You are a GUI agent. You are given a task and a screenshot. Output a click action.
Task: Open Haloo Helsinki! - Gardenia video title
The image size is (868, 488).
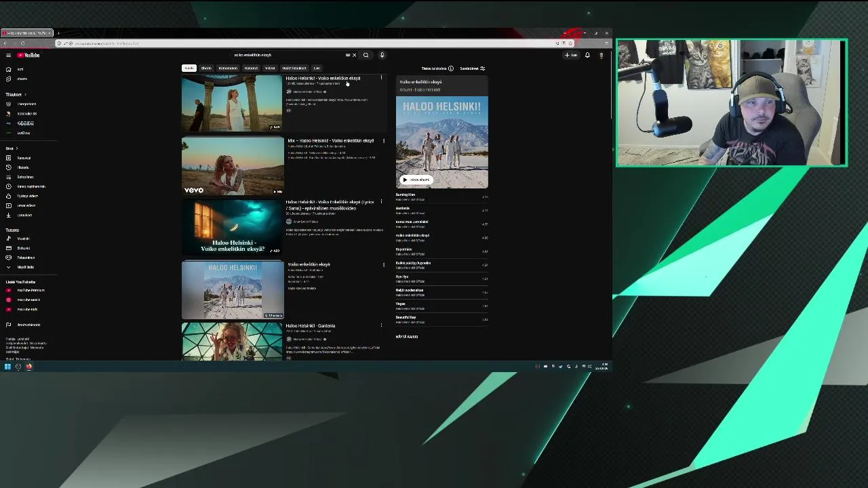tap(311, 326)
